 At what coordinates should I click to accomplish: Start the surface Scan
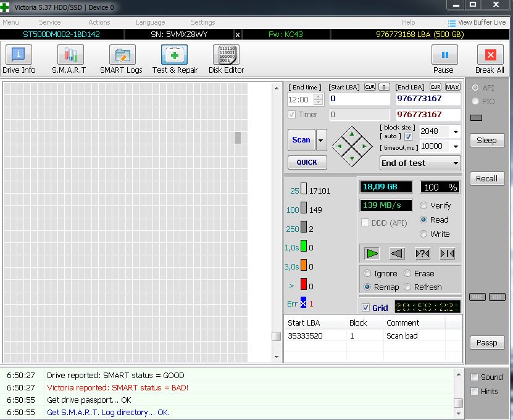tap(301, 140)
